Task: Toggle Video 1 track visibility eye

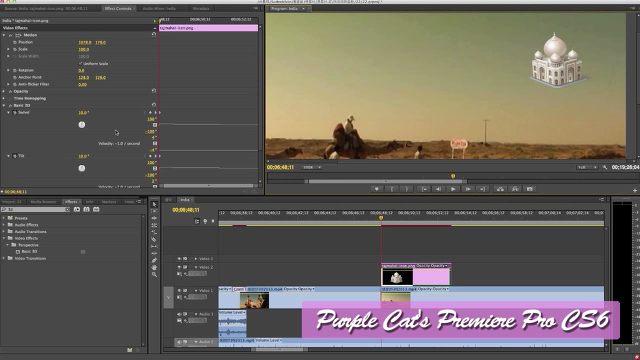Action: pos(179,290)
